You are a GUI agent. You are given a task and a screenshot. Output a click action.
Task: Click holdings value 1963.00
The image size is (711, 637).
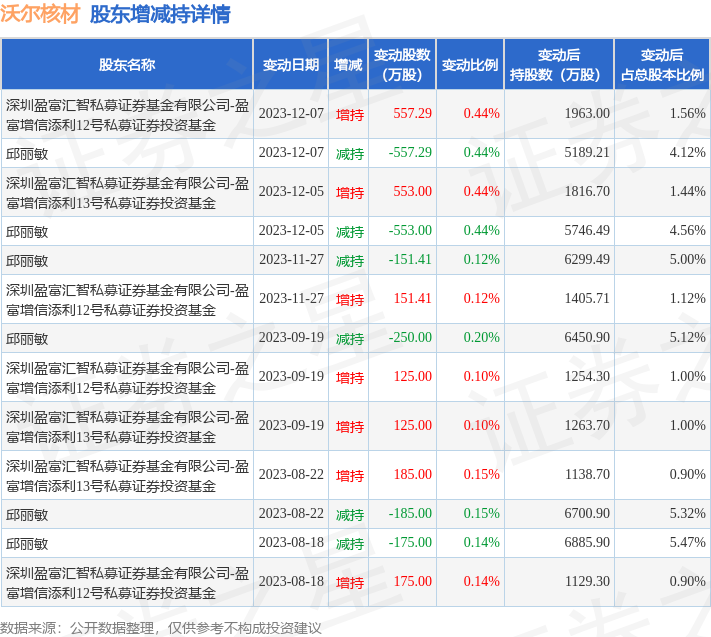point(587,113)
